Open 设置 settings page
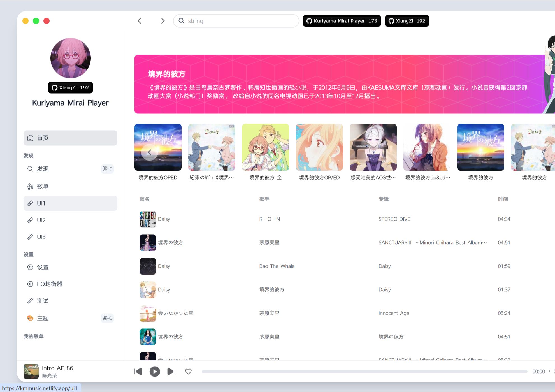 (x=70, y=267)
